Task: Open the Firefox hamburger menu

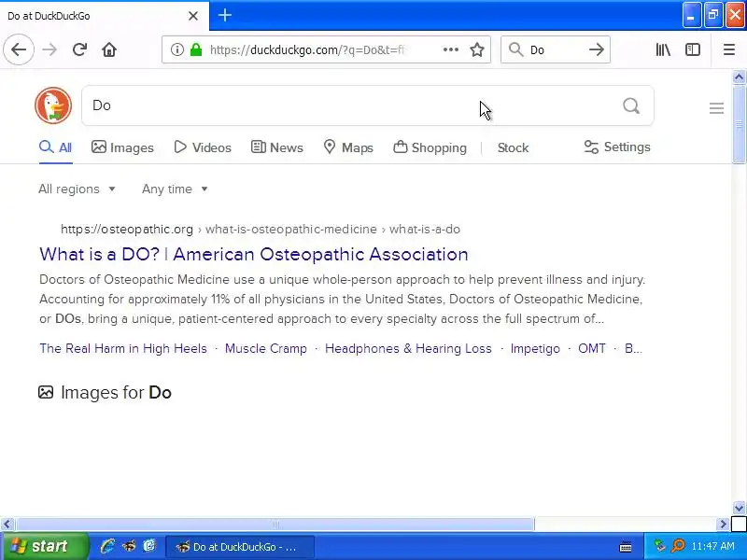Action: [x=729, y=49]
